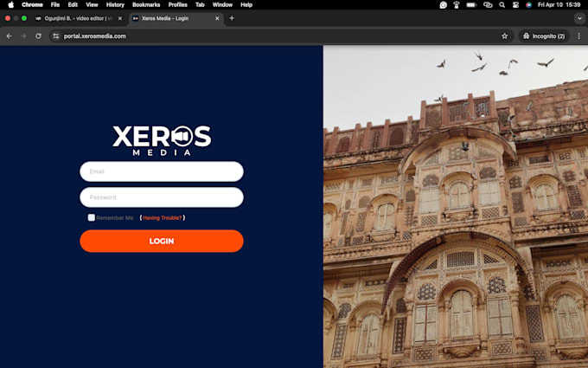Click the Email input field

pyautogui.click(x=162, y=171)
